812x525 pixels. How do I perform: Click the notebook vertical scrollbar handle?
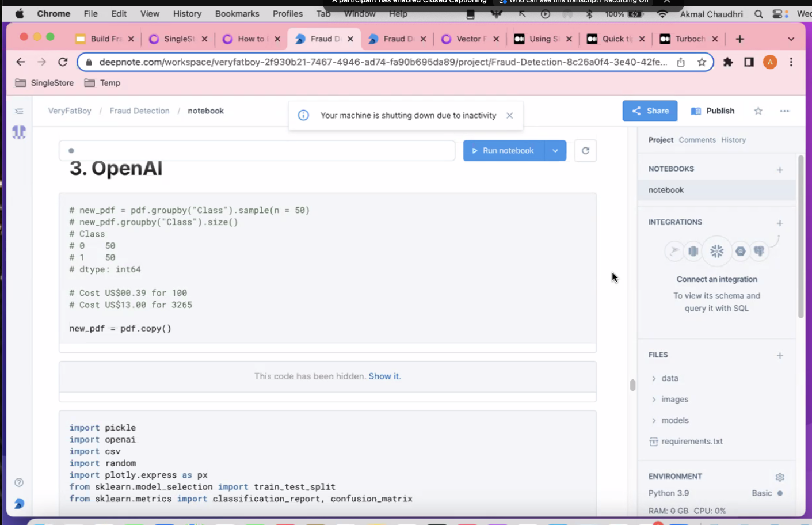click(632, 385)
